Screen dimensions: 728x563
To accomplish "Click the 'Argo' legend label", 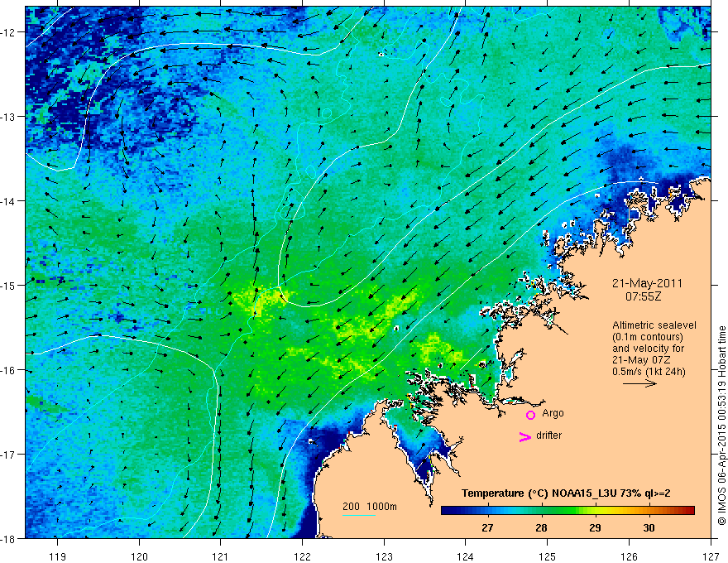I will point(553,413).
